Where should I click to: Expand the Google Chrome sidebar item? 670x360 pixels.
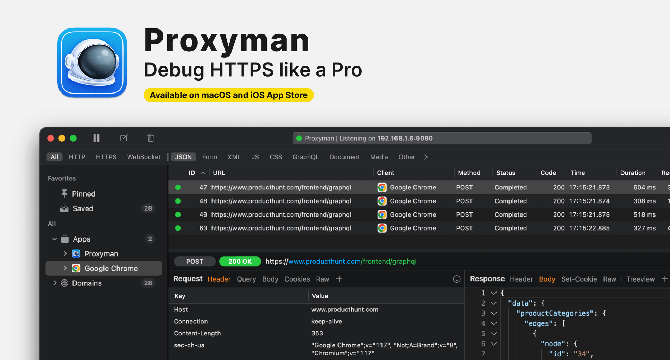coord(65,268)
